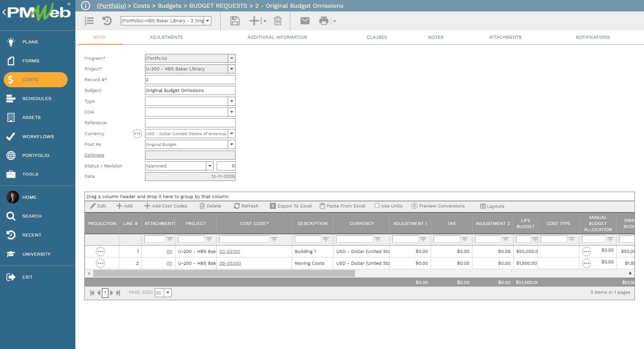Open the Estimate link
Image resolution: width=644 pixels, height=349 pixels.
(94, 155)
